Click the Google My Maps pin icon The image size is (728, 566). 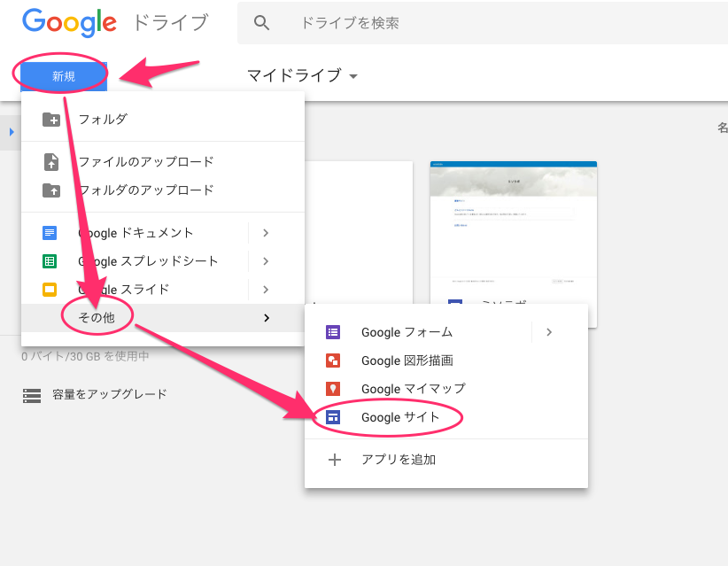333,389
